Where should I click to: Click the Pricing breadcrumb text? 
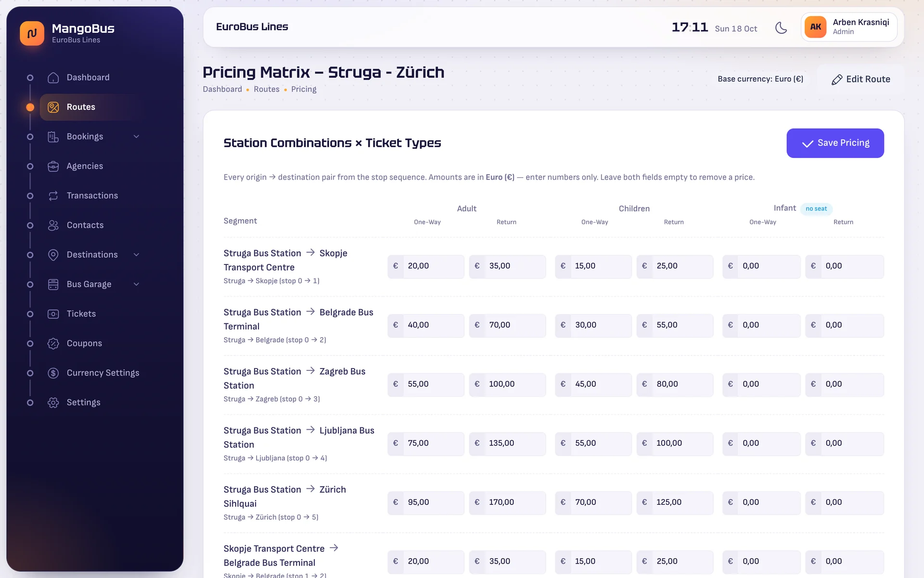click(x=304, y=89)
